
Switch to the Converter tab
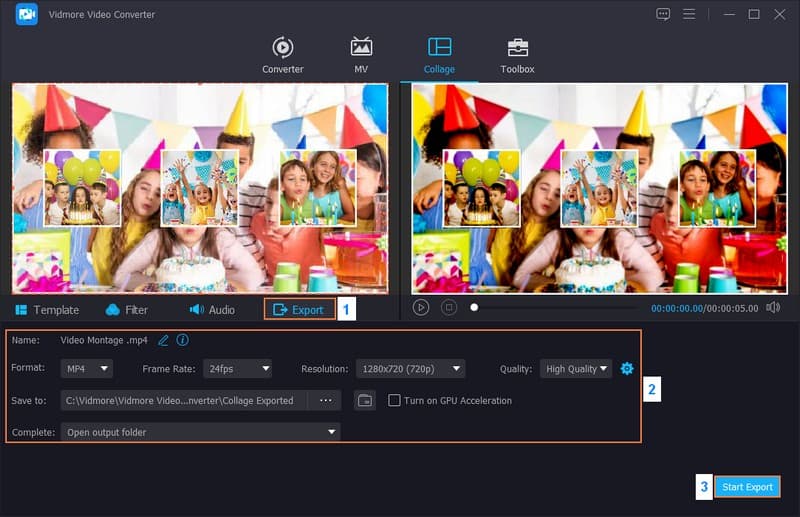click(x=283, y=55)
